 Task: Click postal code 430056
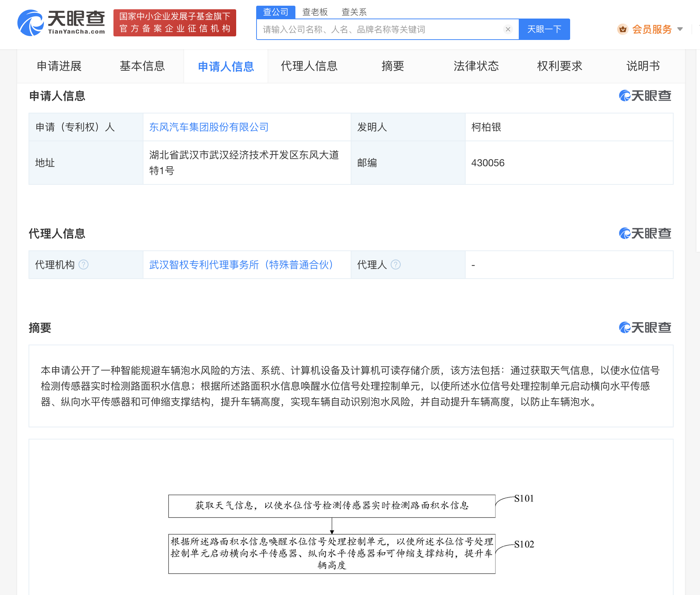click(x=488, y=163)
